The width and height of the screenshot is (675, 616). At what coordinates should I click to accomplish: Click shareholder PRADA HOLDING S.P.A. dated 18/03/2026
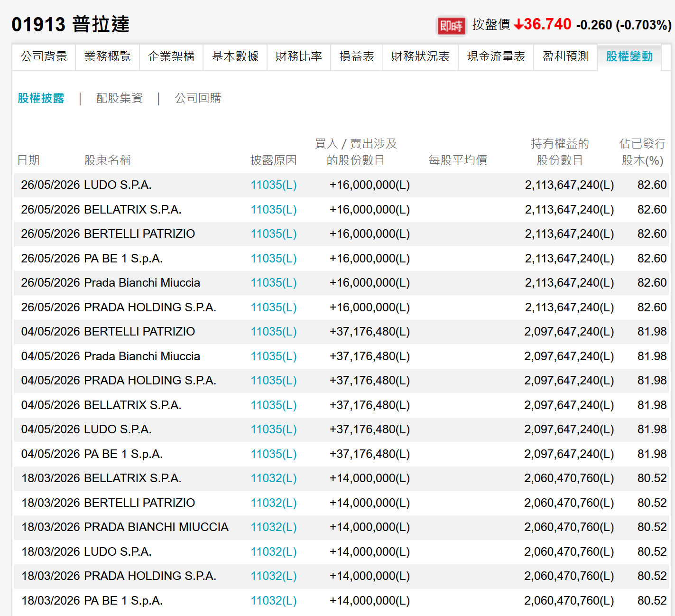coord(150,576)
